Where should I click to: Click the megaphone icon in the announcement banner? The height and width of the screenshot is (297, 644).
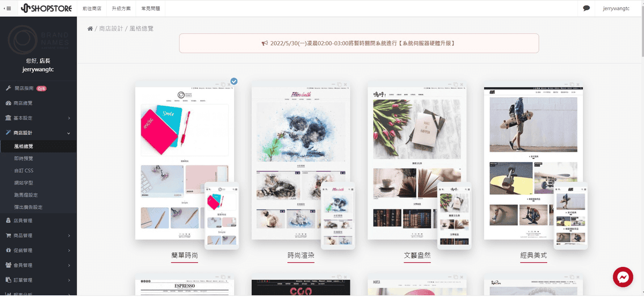(265, 43)
